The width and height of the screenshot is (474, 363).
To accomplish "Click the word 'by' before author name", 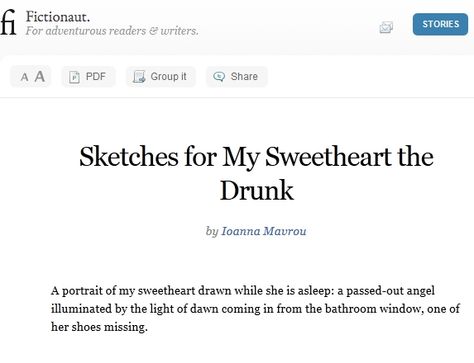I will 212,231.
